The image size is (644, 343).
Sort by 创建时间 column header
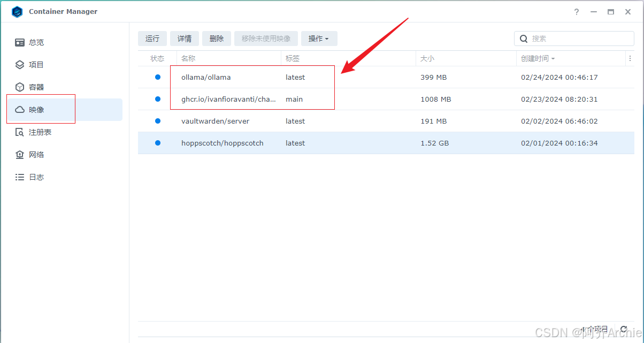538,58
